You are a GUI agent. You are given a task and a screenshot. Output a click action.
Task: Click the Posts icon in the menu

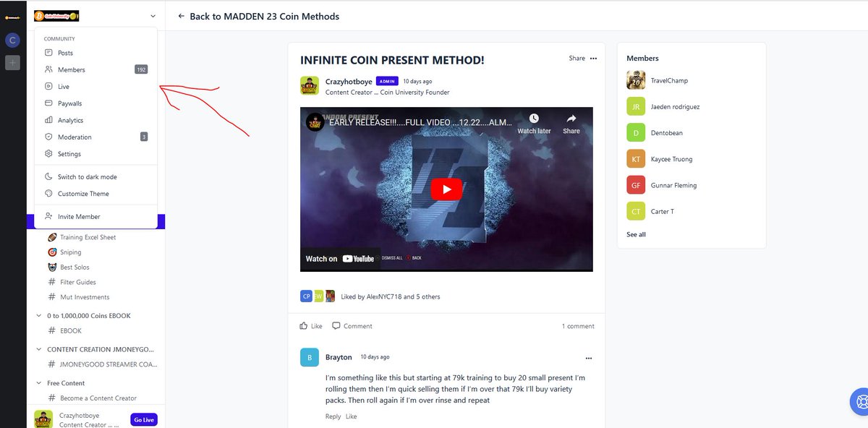48,53
